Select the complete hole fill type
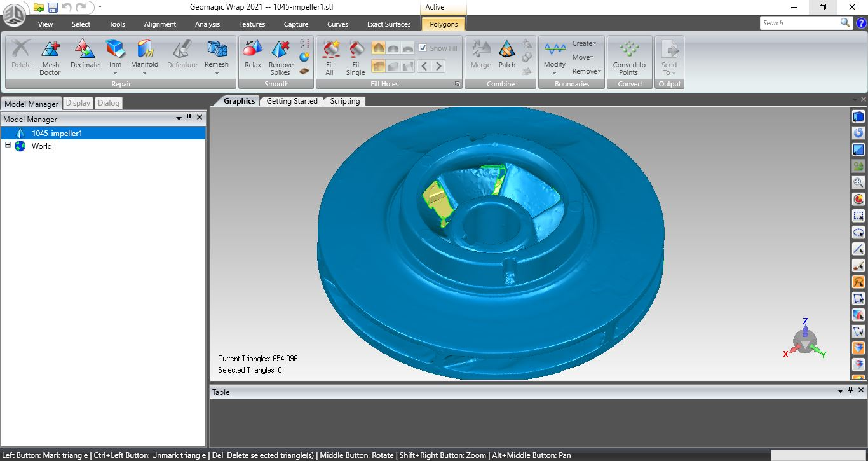This screenshot has height=461, width=868. click(x=378, y=65)
